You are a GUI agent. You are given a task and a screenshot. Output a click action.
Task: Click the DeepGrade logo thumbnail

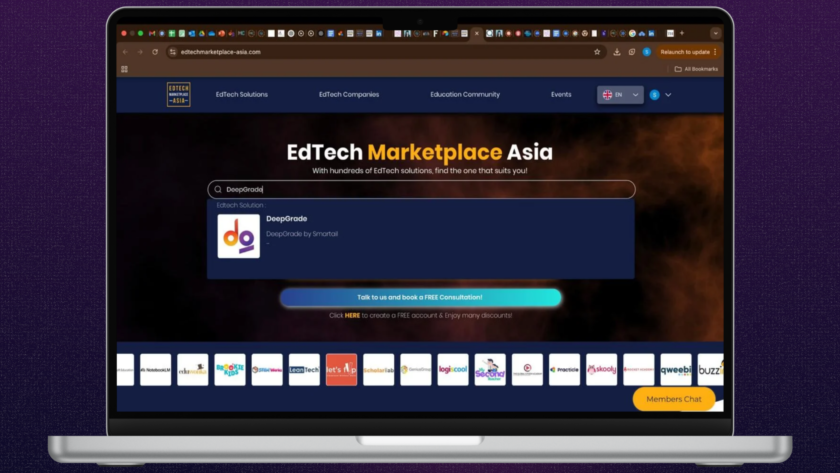pos(238,236)
